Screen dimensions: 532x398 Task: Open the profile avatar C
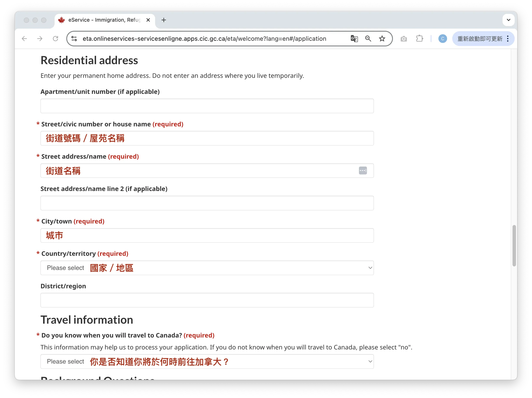point(442,39)
